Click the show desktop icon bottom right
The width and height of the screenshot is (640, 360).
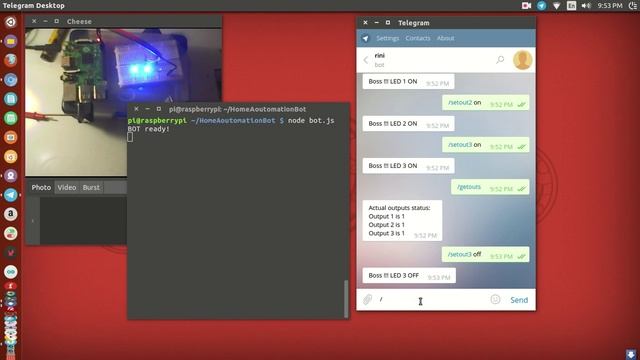[631, 354]
